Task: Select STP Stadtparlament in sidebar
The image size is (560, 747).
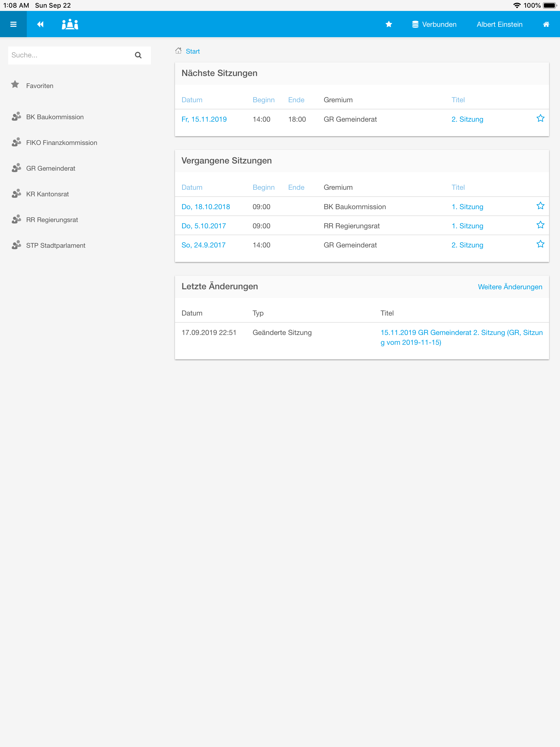Action: point(56,245)
